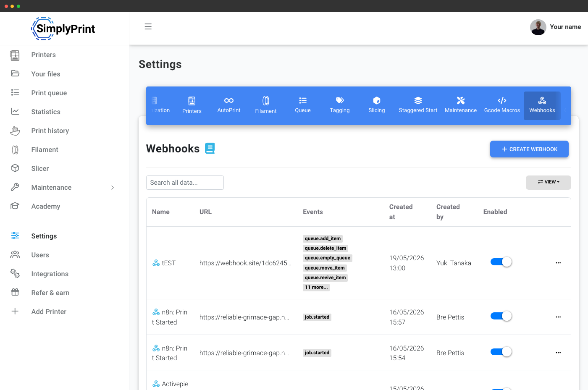Image resolution: width=588 pixels, height=390 pixels.
Task: Switch to the AutoPrint tab
Action: 229,105
